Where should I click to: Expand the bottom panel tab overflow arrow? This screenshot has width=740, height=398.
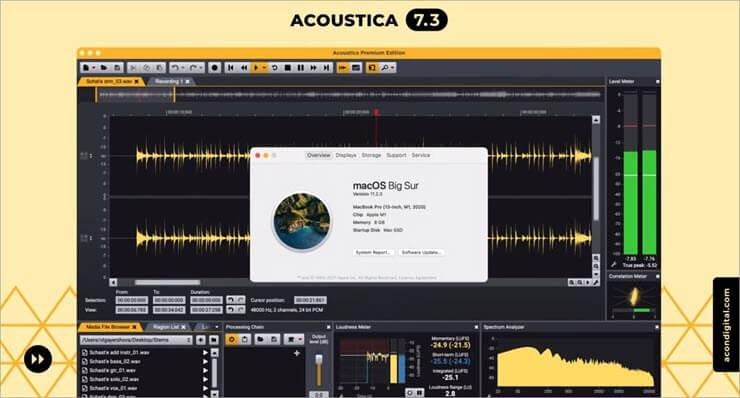pos(217,327)
